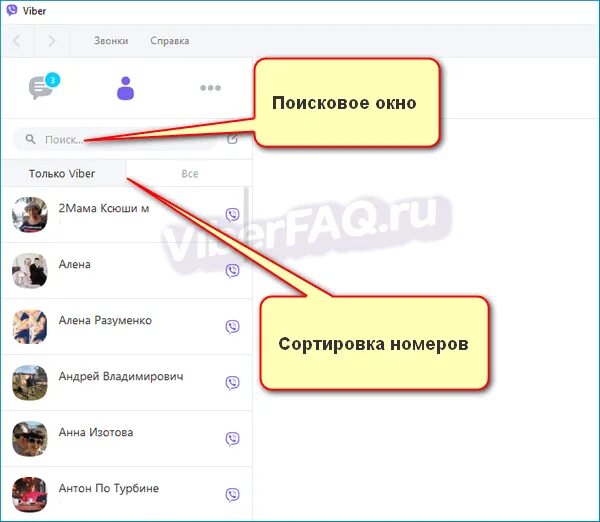Open the Звонки menu
The height and width of the screenshot is (522, 600).
pyautogui.click(x=111, y=41)
